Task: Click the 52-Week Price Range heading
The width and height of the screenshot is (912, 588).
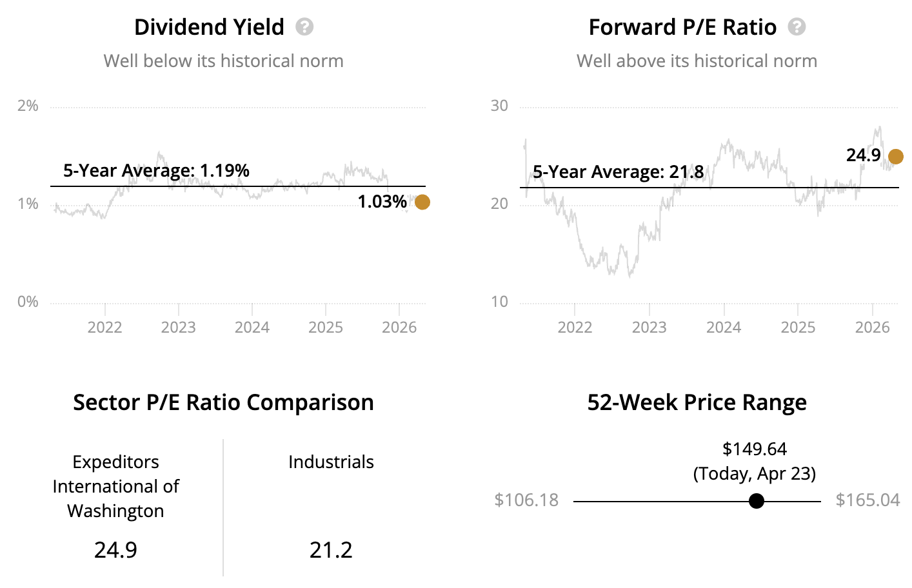Action: tap(697, 402)
